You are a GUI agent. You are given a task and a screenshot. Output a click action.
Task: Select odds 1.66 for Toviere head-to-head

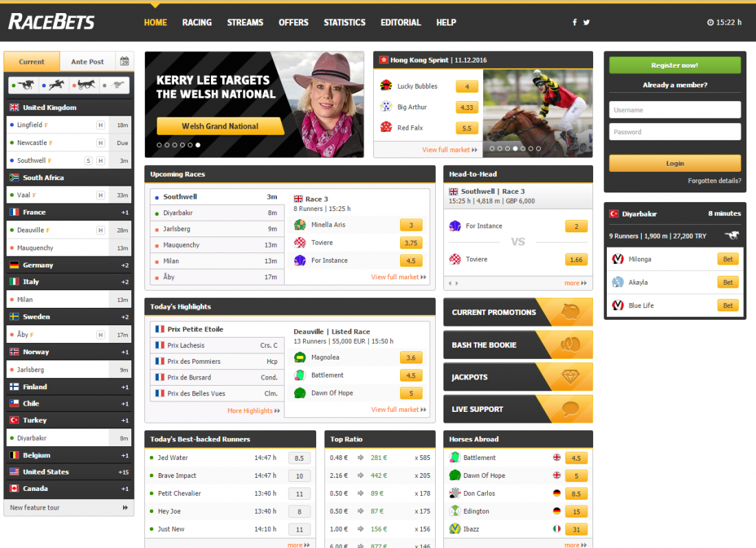pos(576,259)
